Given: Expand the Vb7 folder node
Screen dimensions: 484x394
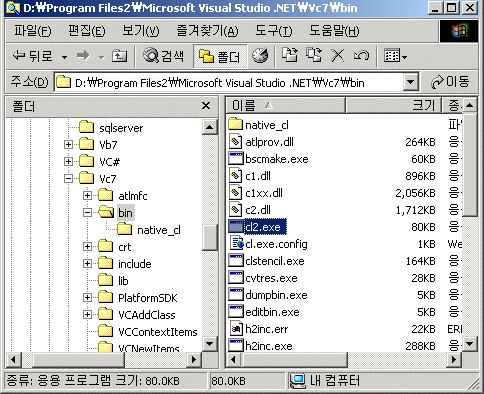Looking at the screenshot, I should pos(68,144).
